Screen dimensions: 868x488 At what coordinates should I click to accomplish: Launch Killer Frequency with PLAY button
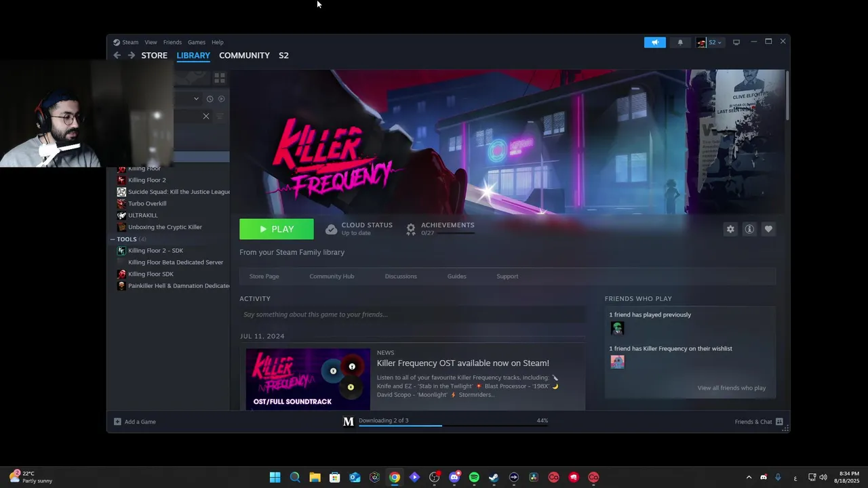point(277,229)
